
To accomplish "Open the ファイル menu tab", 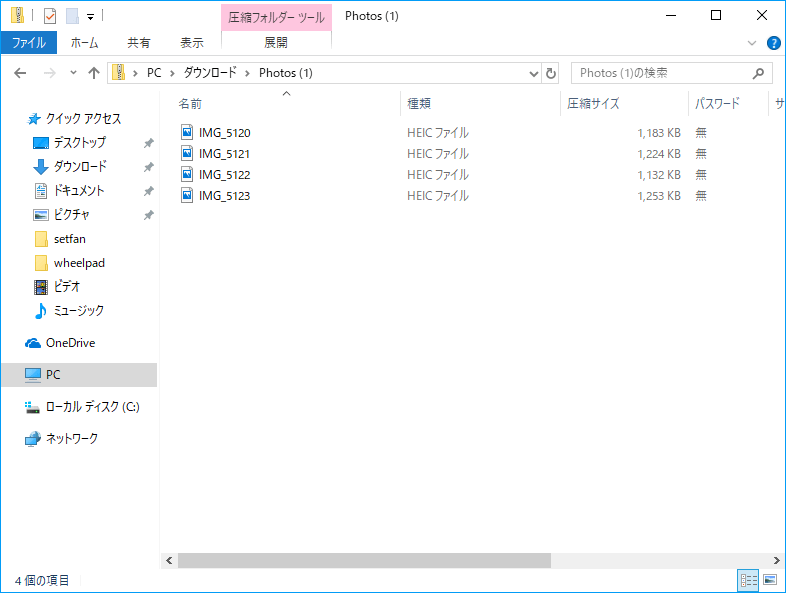I will tap(28, 43).
